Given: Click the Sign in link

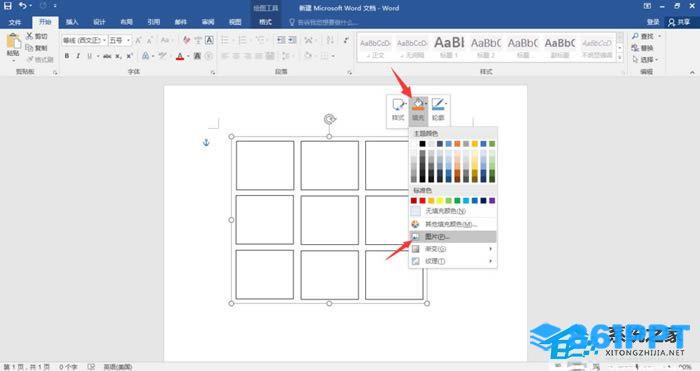Looking at the screenshot, I should (653, 22).
